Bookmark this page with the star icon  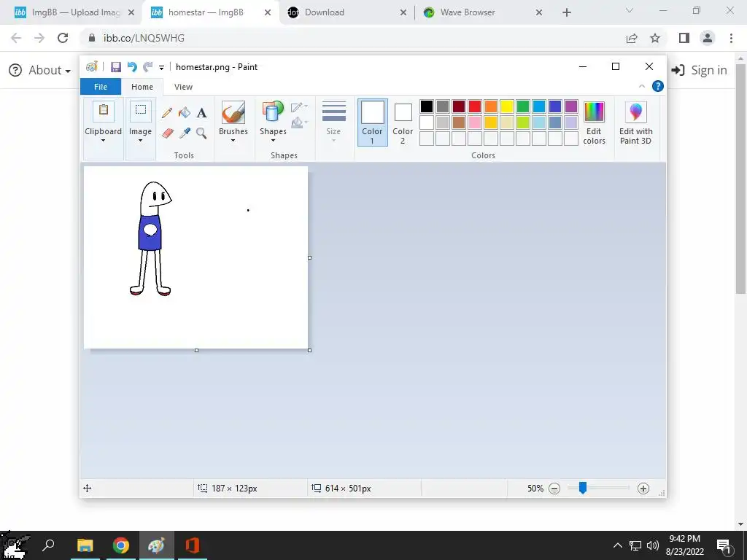tap(655, 38)
